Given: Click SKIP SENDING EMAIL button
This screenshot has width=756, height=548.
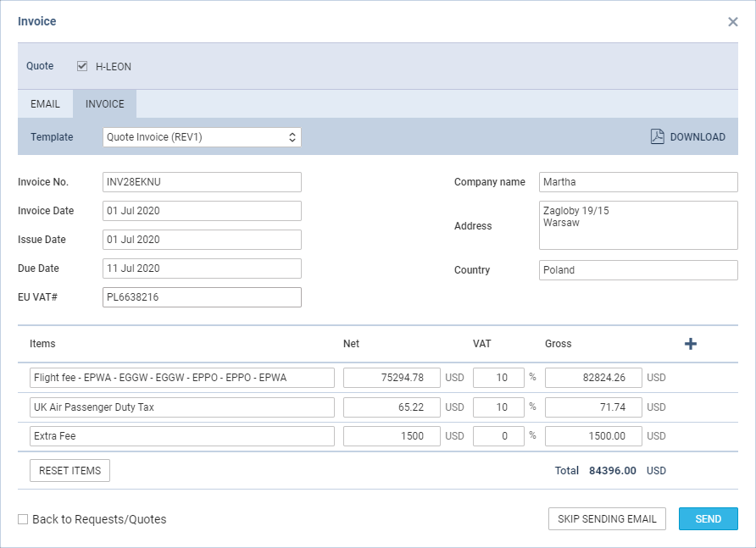Looking at the screenshot, I should click(x=607, y=519).
